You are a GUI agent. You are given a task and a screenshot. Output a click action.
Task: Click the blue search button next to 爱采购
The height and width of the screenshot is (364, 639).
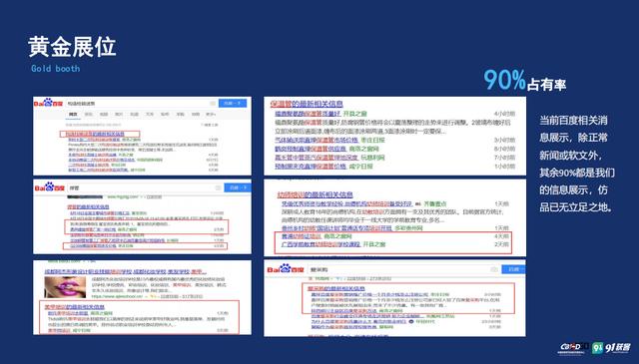[513, 269]
